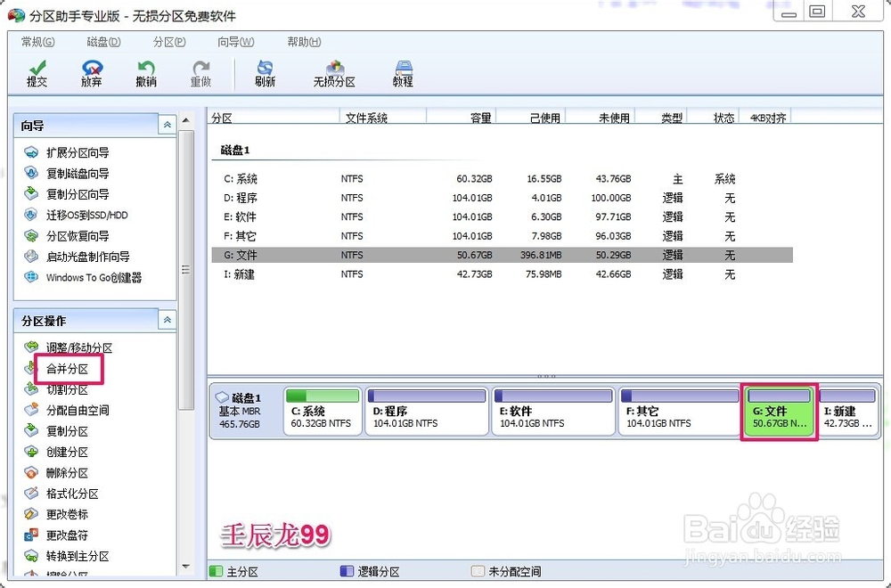Collapse the 向导 panel chevron
Image resolution: width=891 pixels, height=588 pixels.
168,125
